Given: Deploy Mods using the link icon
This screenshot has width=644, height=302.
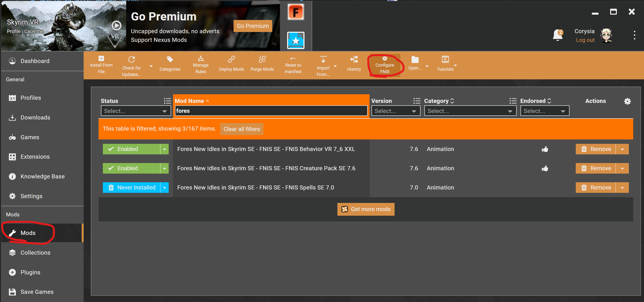Looking at the screenshot, I should 231,60.
